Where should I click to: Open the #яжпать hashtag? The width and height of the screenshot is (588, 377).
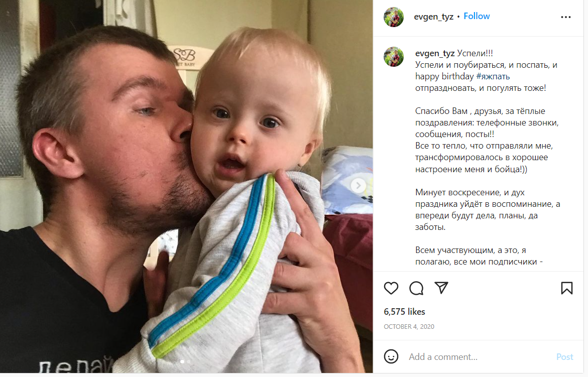point(493,76)
